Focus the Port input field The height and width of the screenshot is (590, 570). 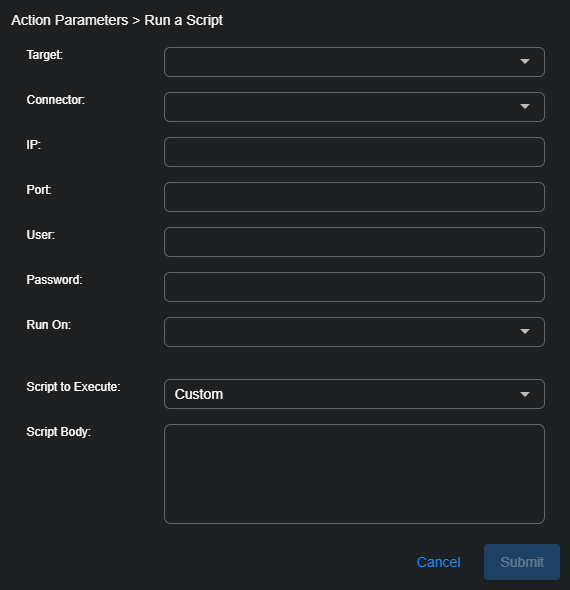pyautogui.click(x=354, y=197)
